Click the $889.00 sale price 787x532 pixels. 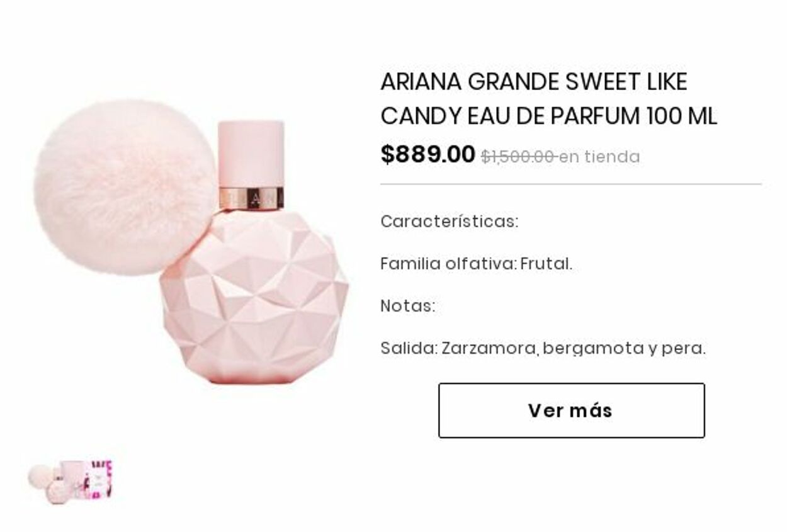click(427, 154)
